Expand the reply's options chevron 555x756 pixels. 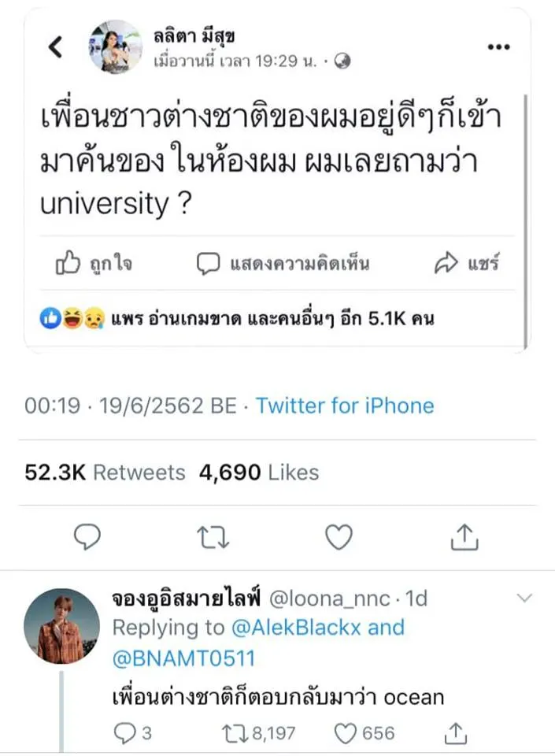coord(524,598)
